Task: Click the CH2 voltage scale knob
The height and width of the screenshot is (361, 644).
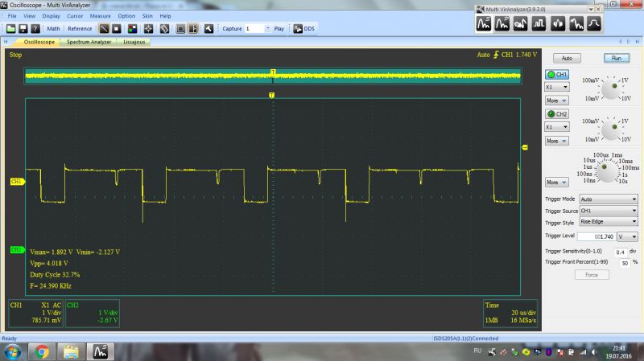Action: pos(611,129)
